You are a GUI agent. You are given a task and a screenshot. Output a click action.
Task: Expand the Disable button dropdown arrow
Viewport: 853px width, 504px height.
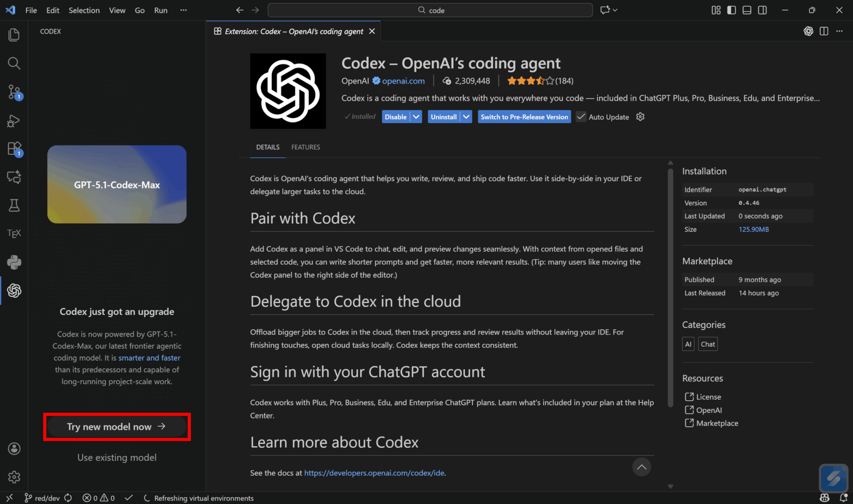pos(416,117)
